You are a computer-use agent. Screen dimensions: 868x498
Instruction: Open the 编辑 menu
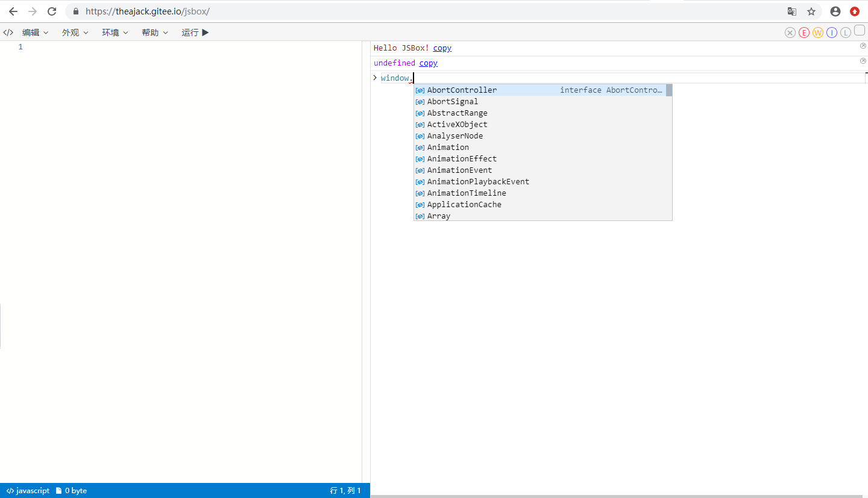point(36,33)
